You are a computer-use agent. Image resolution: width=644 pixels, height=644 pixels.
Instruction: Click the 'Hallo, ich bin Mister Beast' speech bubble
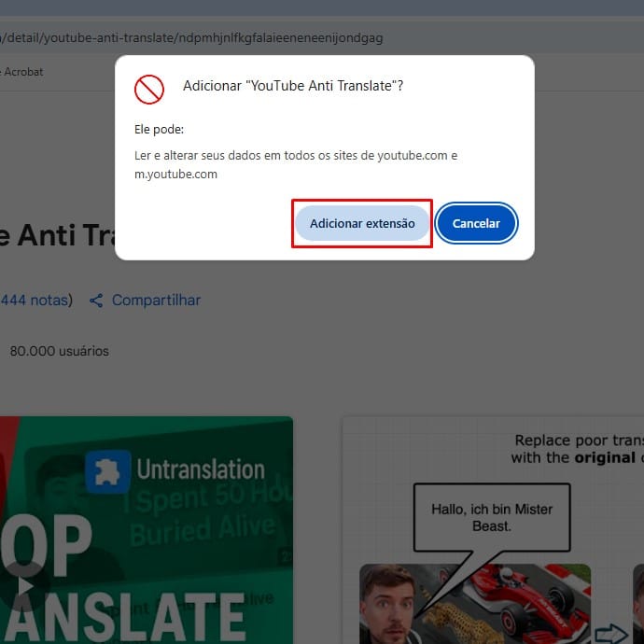tap(491, 517)
